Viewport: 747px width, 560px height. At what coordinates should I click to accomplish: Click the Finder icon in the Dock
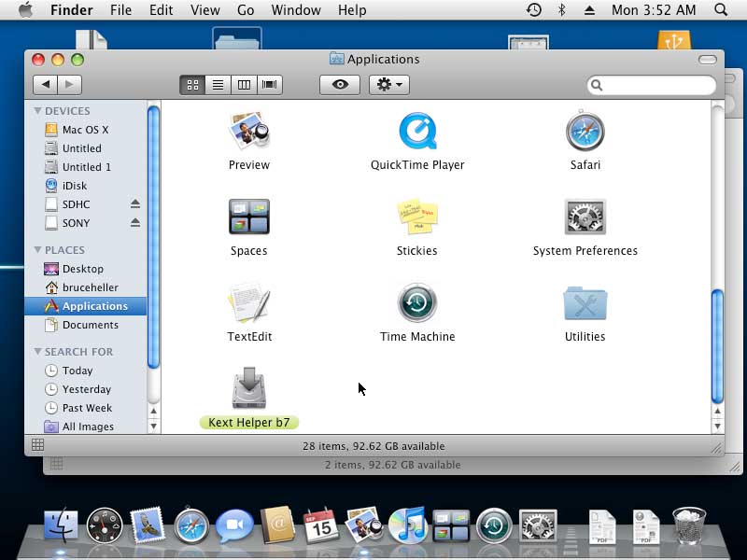click(61, 525)
